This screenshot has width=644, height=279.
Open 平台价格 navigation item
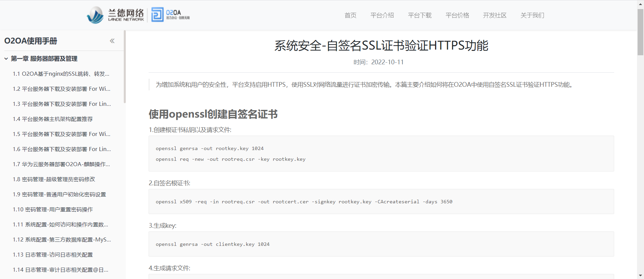pos(457,15)
